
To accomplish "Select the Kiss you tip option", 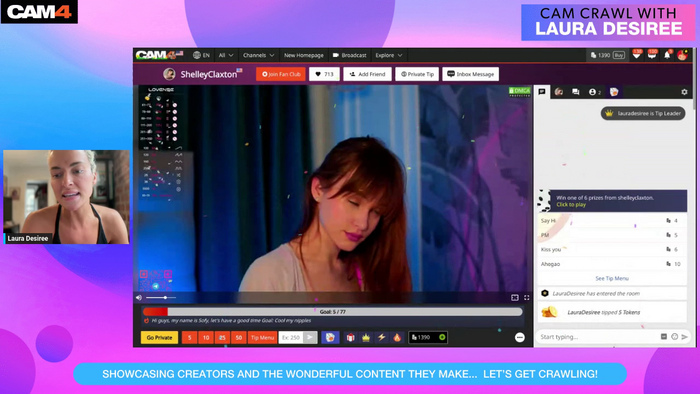I will click(x=612, y=249).
